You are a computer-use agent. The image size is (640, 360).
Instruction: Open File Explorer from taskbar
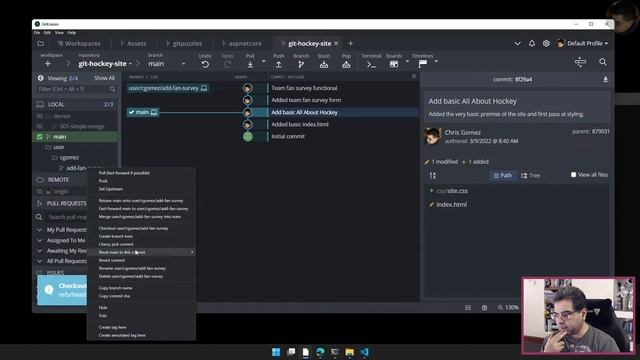click(x=349, y=352)
